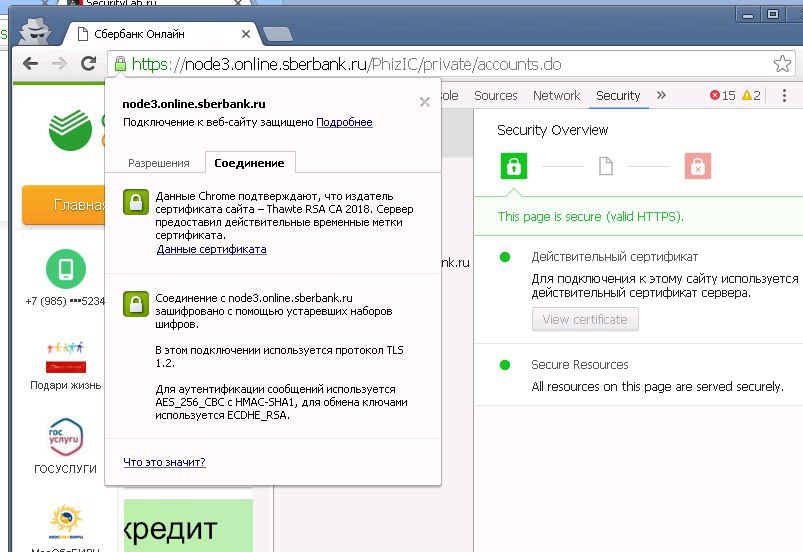Click the 'This page is secure (valid HTTPS)' text
The image size is (803, 552).
[x=590, y=217]
